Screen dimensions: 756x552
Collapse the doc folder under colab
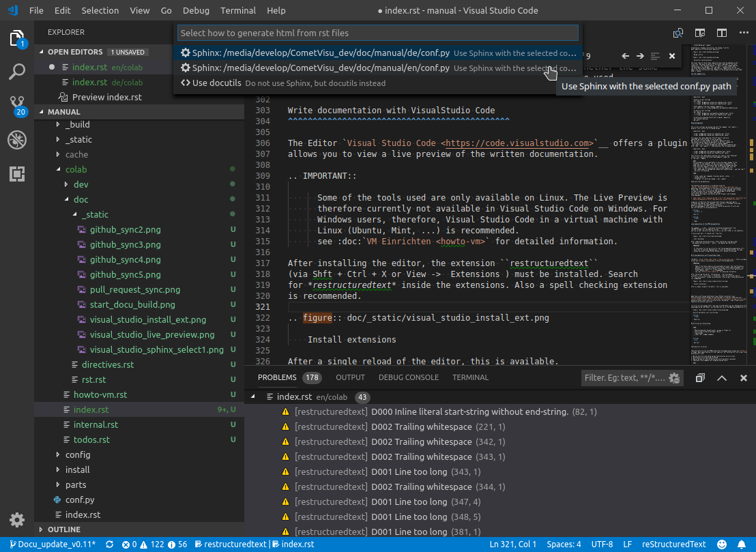(66, 199)
